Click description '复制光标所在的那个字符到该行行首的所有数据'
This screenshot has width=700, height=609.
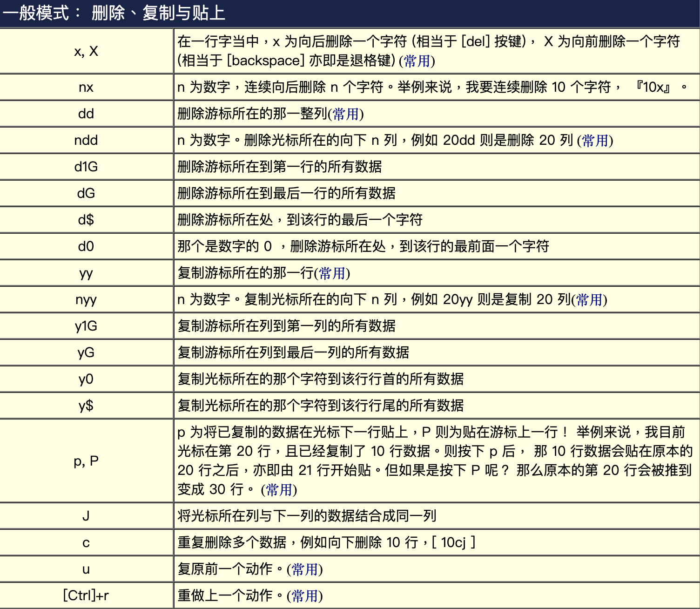tap(321, 379)
